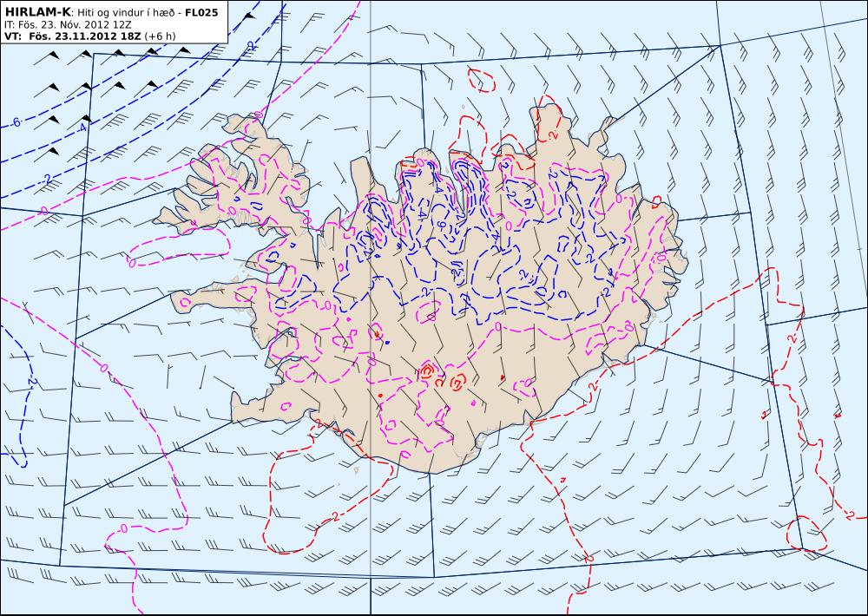Click the HIRLAM-K title text
Screen dimensions: 868x616
click(38, 12)
